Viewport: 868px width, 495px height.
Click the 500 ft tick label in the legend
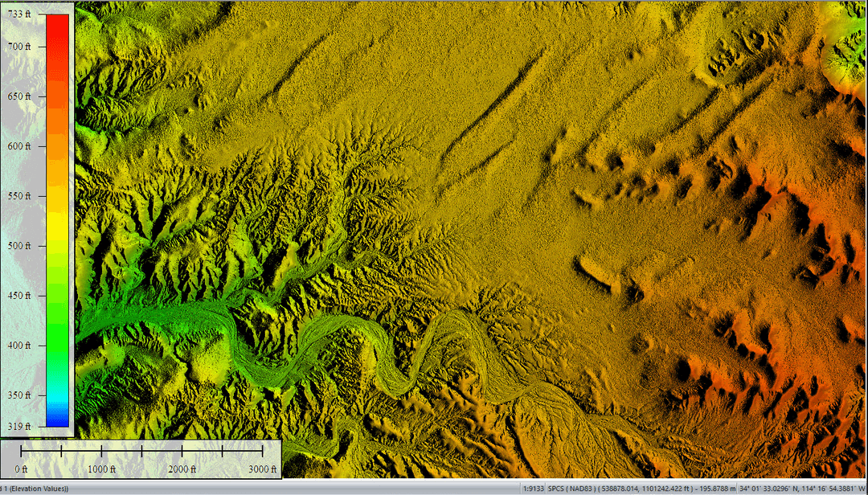pos(20,247)
